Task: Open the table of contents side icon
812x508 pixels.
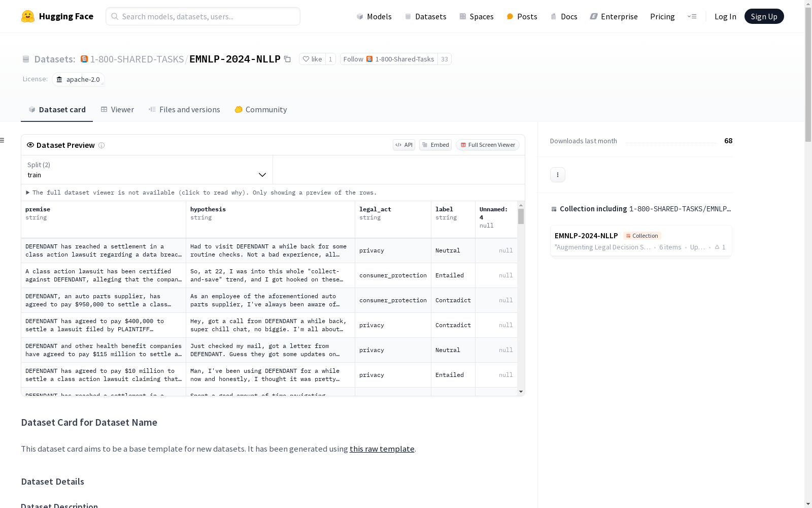Action: click(x=3, y=140)
